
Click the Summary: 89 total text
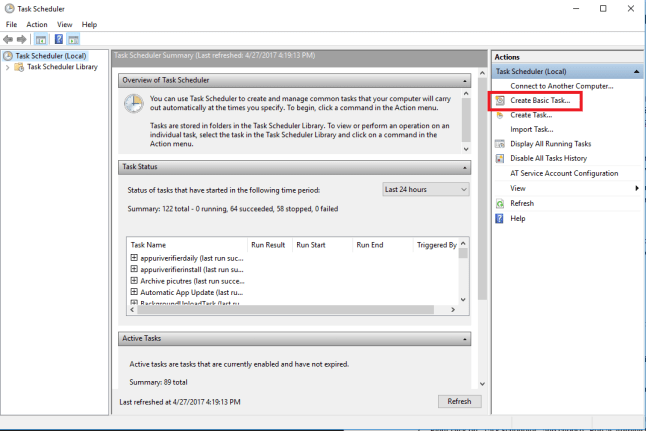[x=158, y=382]
